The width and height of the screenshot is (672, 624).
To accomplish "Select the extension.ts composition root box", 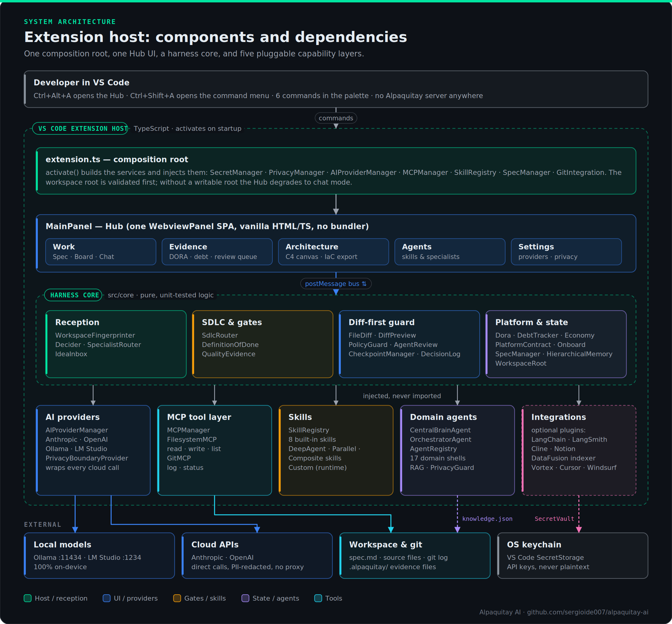I will (336, 171).
